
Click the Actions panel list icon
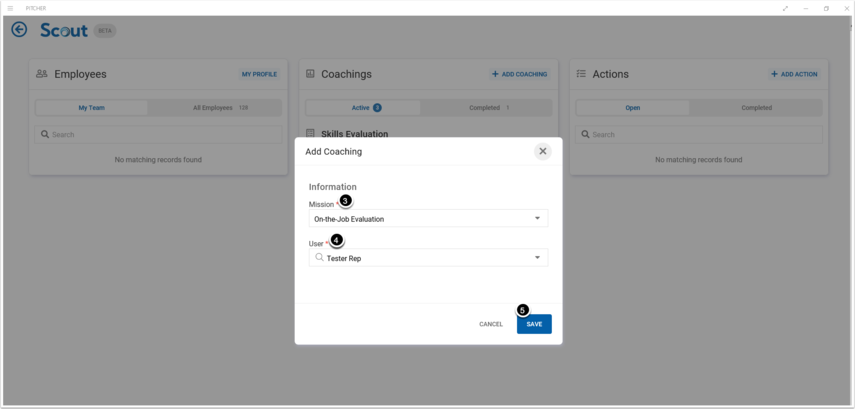click(581, 74)
